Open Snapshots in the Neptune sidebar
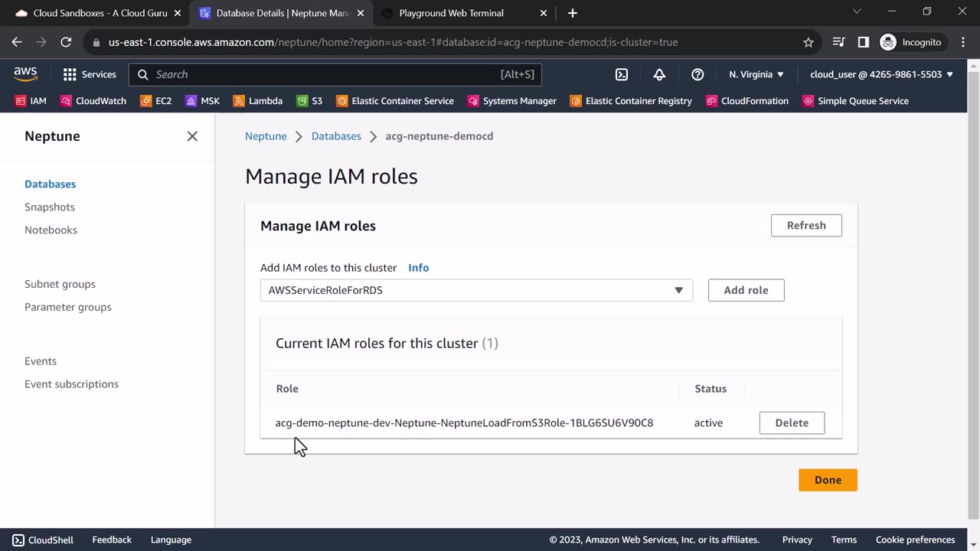This screenshot has height=551, width=980. (50, 207)
